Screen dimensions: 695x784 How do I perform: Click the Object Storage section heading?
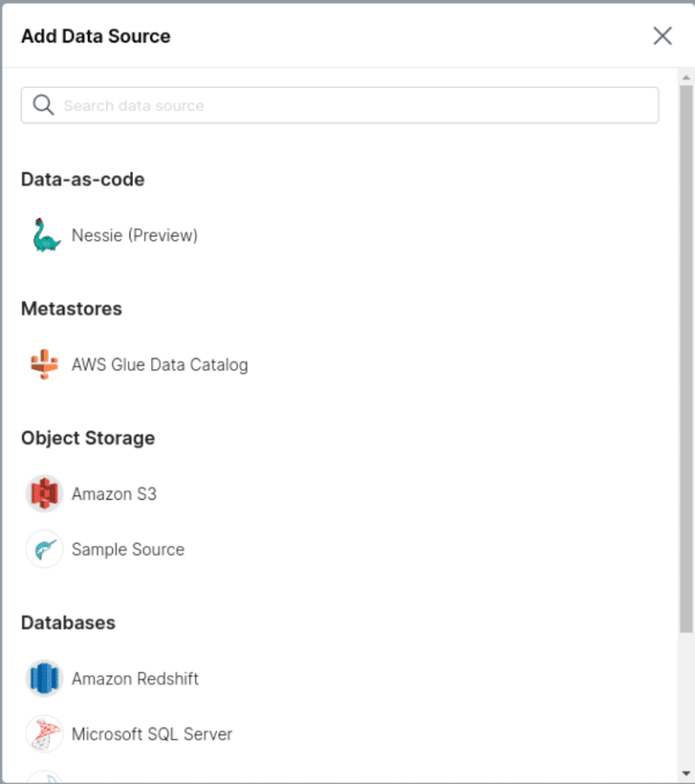88,437
